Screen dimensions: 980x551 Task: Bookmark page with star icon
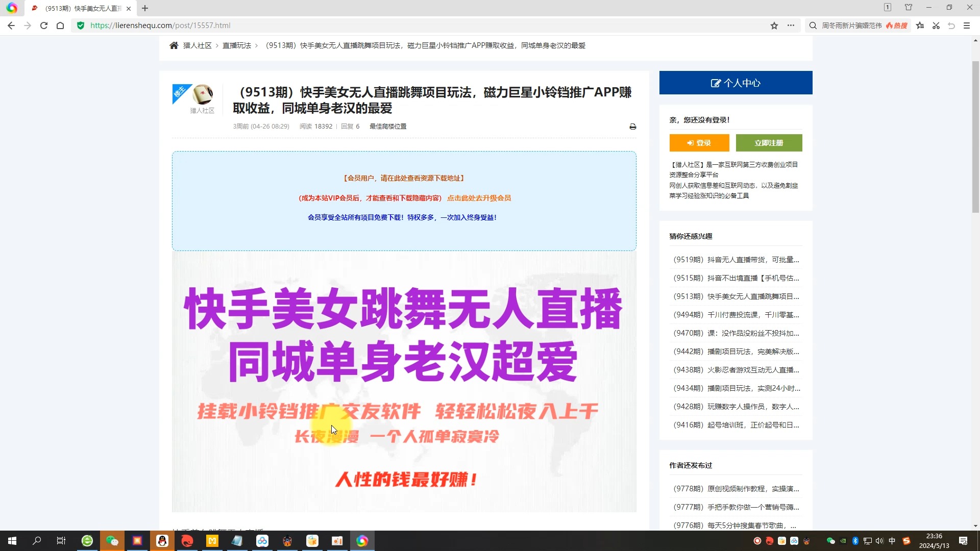coord(774,26)
